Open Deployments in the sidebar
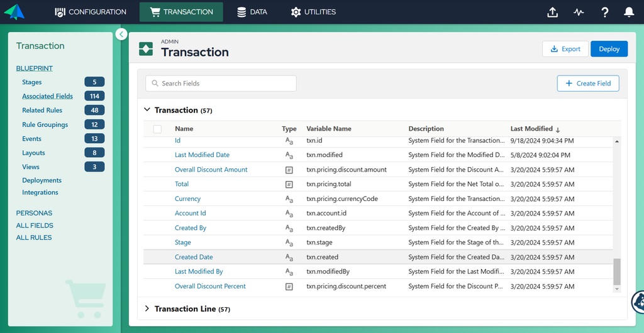Image resolution: width=644 pixels, height=333 pixels. 42,180
